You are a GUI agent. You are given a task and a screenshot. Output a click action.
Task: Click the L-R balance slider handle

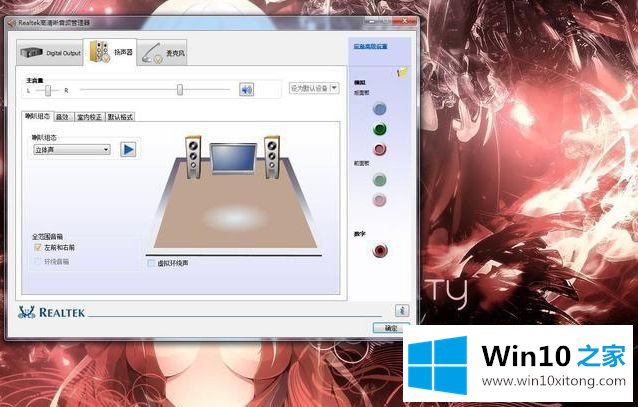48,90
